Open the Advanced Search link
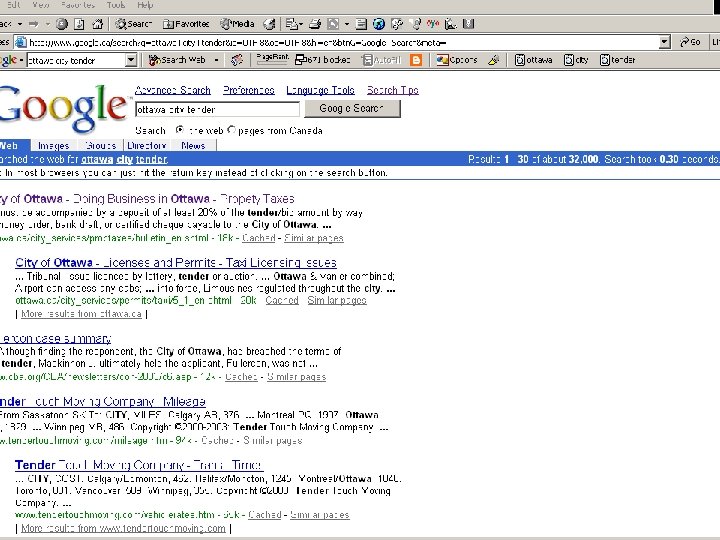 tap(173, 90)
